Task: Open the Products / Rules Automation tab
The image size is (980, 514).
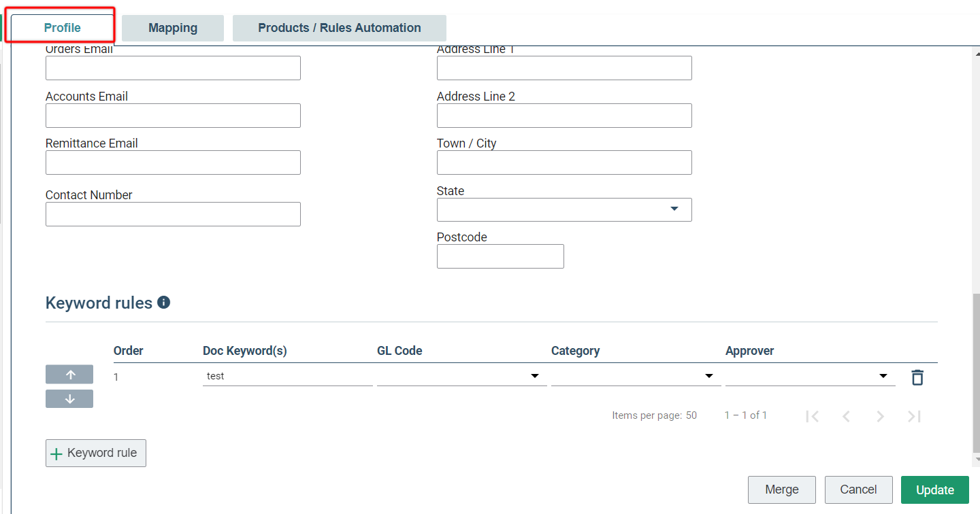Action: (x=340, y=28)
